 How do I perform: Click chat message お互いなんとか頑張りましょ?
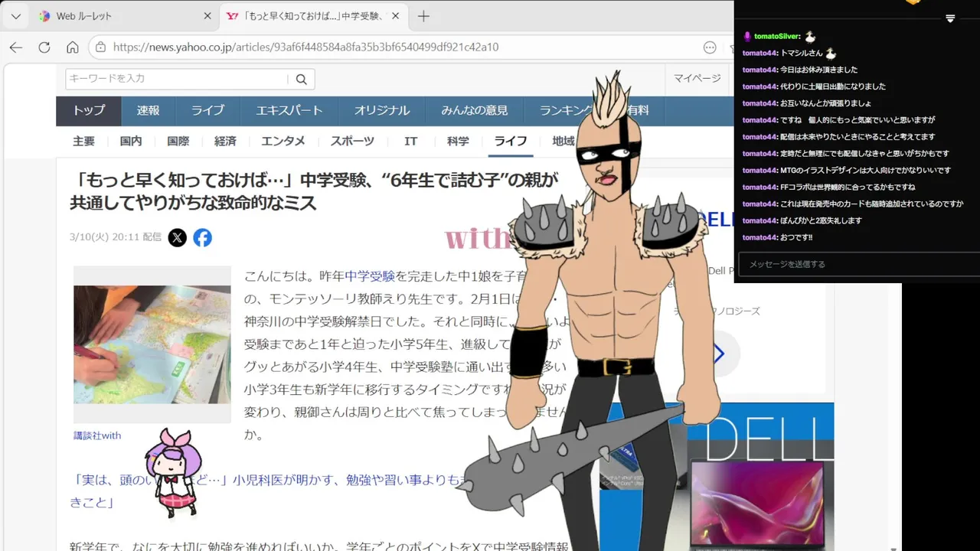click(825, 103)
